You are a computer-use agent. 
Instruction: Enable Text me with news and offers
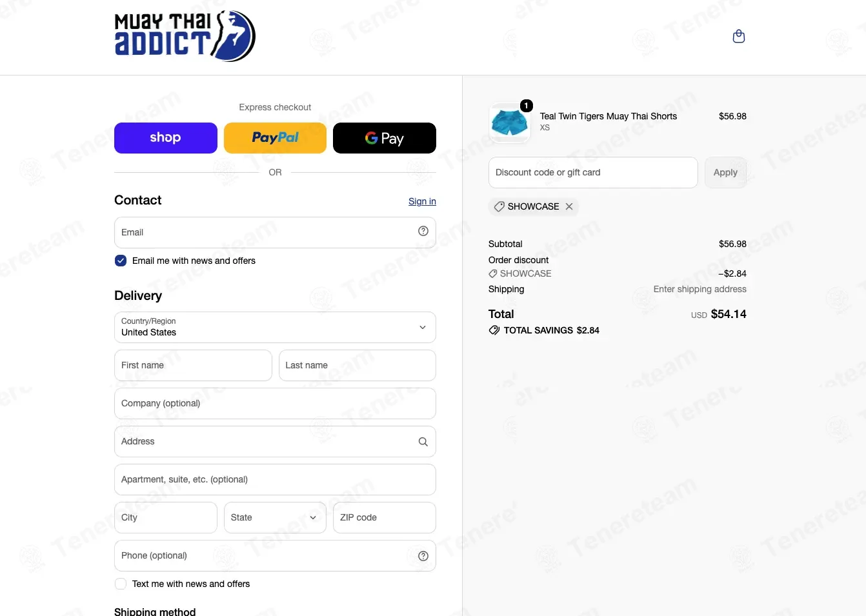[x=121, y=584]
